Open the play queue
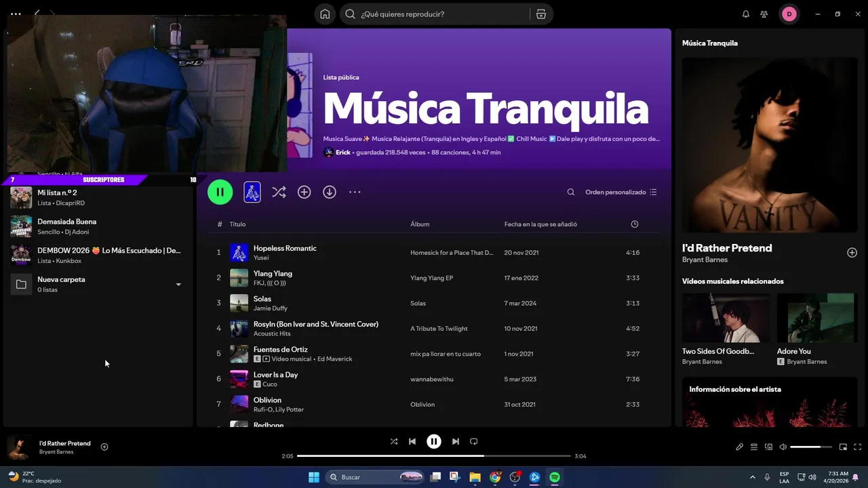Viewport: 868px width, 488px height. click(754, 447)
